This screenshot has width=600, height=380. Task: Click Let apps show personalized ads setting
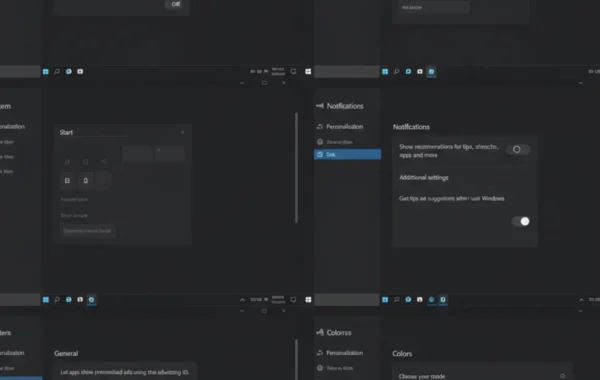(125, 372)
